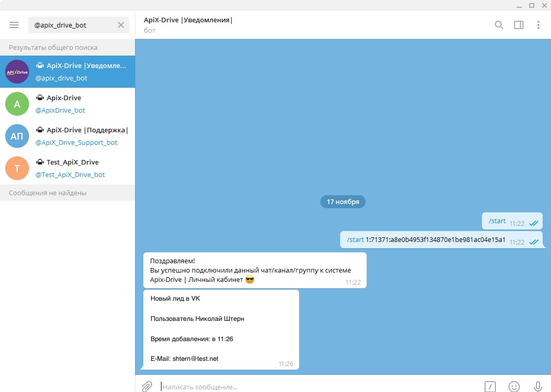The image size is (551, 392).
Task: Click the orange 'T' avatar
Action: tap(17, 169)
